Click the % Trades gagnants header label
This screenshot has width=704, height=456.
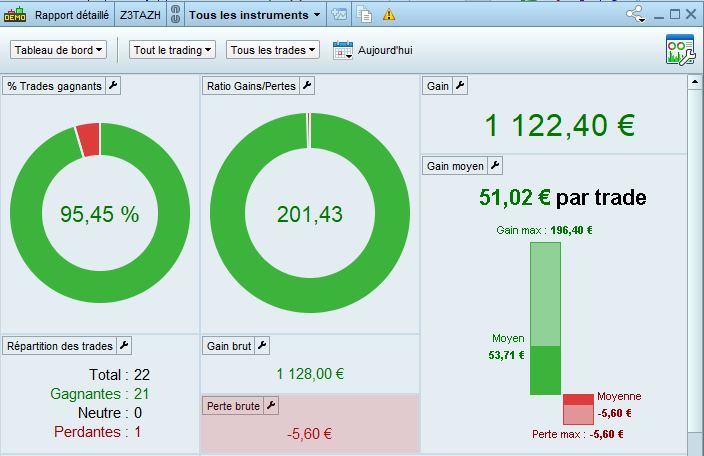(x=54, y=86)
